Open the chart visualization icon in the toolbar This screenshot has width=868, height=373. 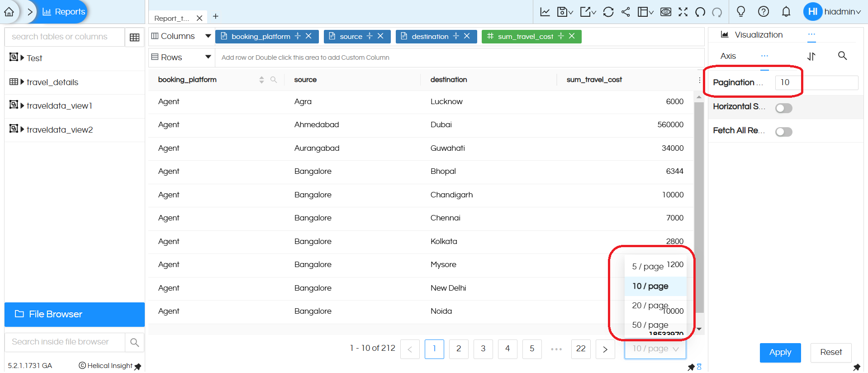(x=545, y=12)
